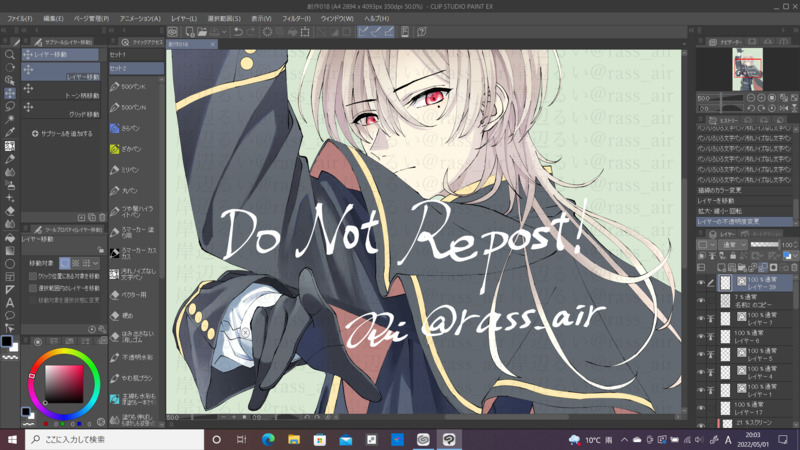800x450 pixels.
Task: Click the Delete layer trash icon
Action: (x=794, y=267)
